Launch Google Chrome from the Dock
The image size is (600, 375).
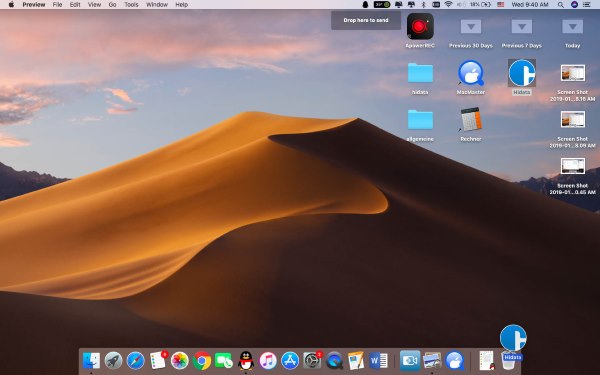(202, 360)
